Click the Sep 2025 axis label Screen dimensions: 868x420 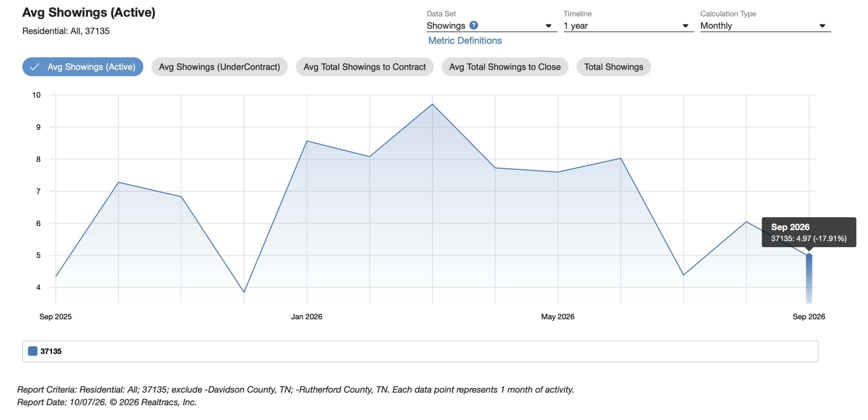pos(56,317)
